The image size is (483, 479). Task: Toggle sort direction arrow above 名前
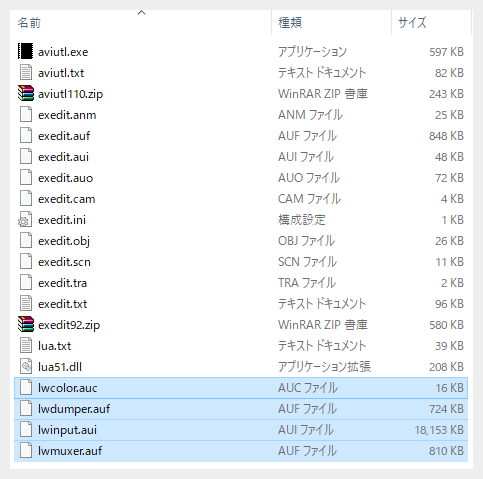(141, 13)
